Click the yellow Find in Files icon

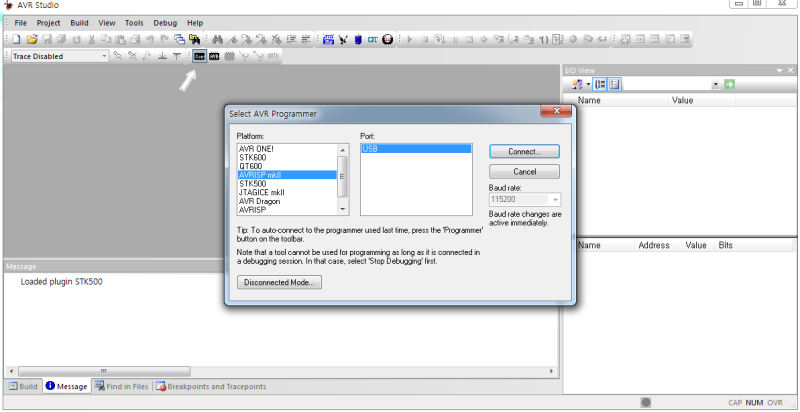point(194,39)
